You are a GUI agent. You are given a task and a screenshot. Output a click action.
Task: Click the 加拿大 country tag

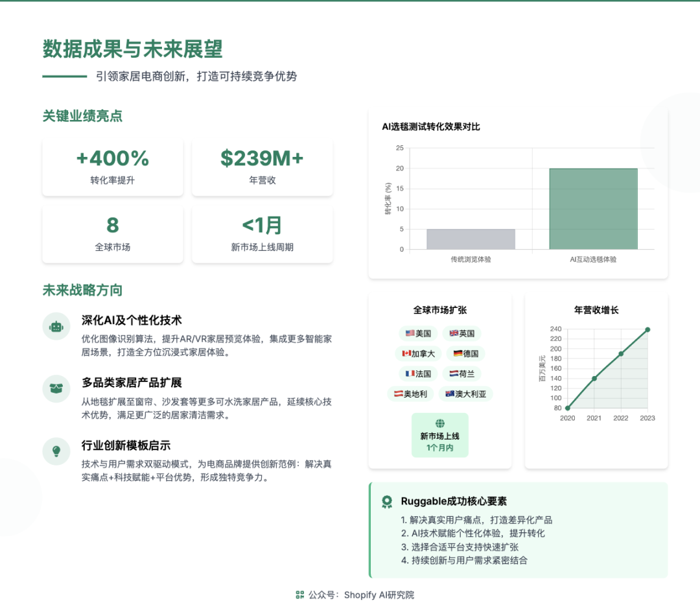(418, 353)
